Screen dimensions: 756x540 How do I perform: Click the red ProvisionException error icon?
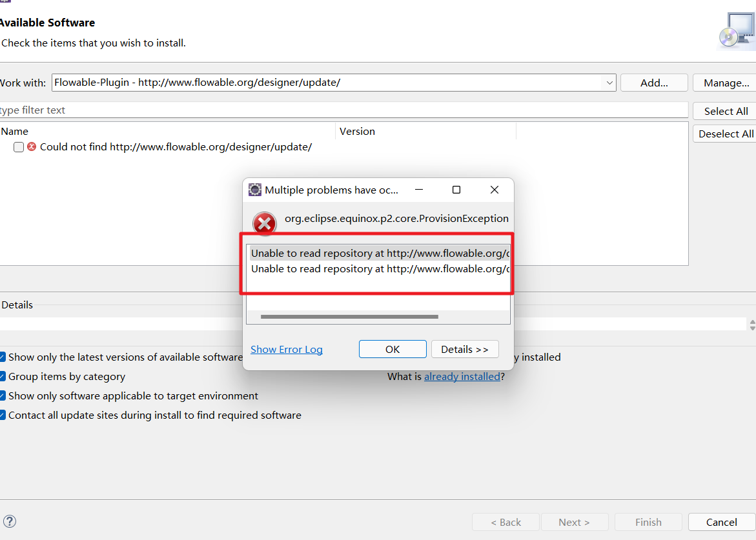[264, 223]
